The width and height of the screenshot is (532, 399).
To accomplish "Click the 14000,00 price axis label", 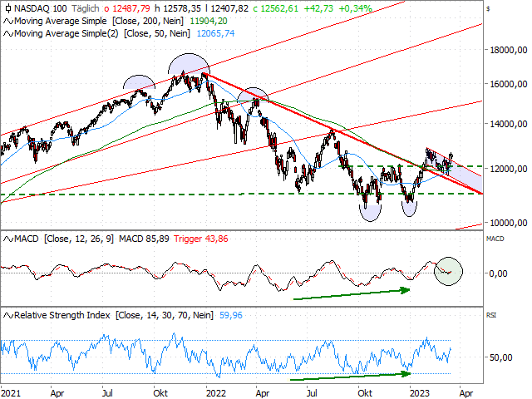I will pos(508,124).
